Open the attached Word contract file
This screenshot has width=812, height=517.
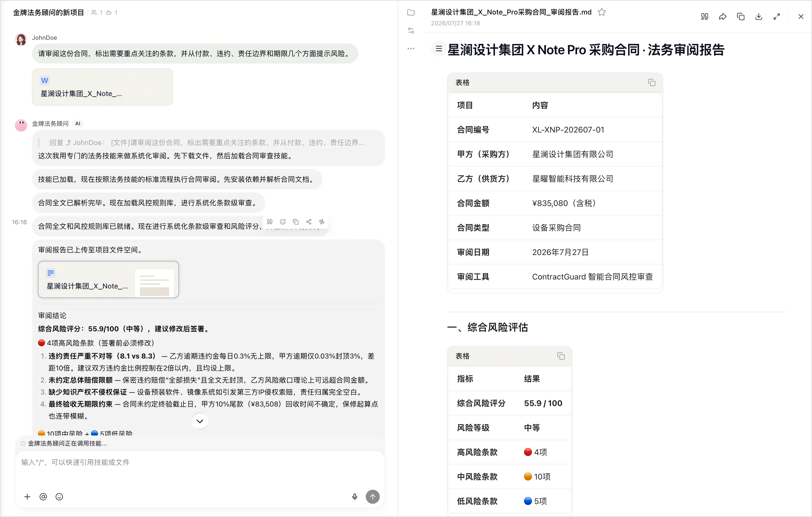[x=102, y=87]
